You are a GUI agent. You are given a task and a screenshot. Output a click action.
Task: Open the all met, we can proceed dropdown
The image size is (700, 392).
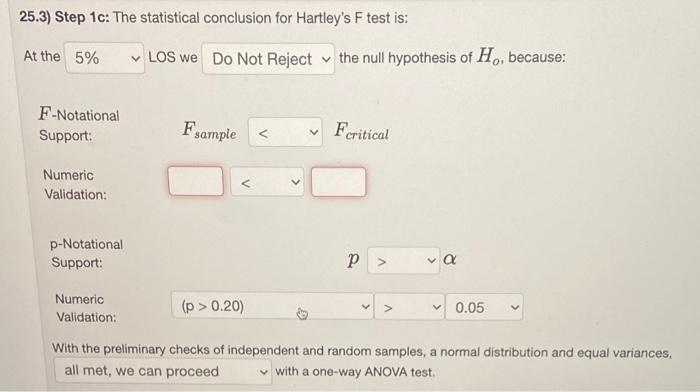click(163, 371)
